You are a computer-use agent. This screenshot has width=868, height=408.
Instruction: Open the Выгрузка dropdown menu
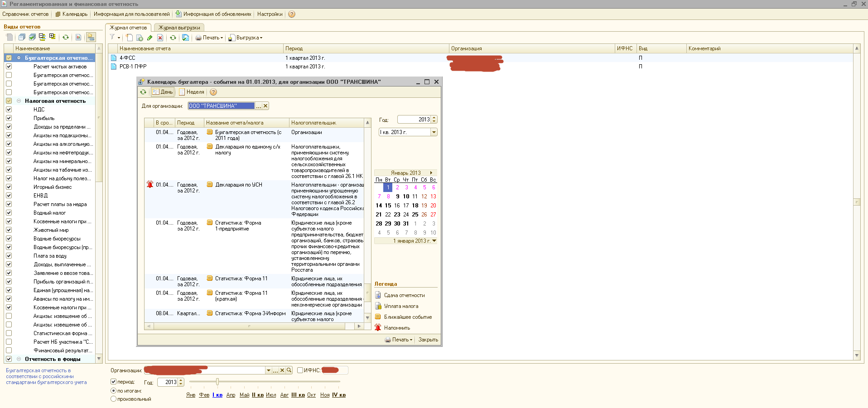coord(245,38)
